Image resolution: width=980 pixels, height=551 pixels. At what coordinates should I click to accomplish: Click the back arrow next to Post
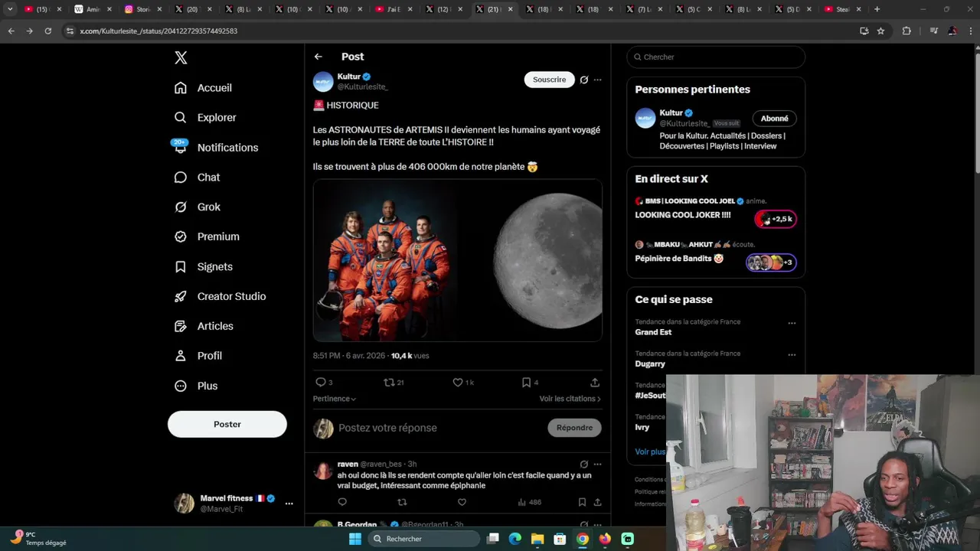coord(318,57)
